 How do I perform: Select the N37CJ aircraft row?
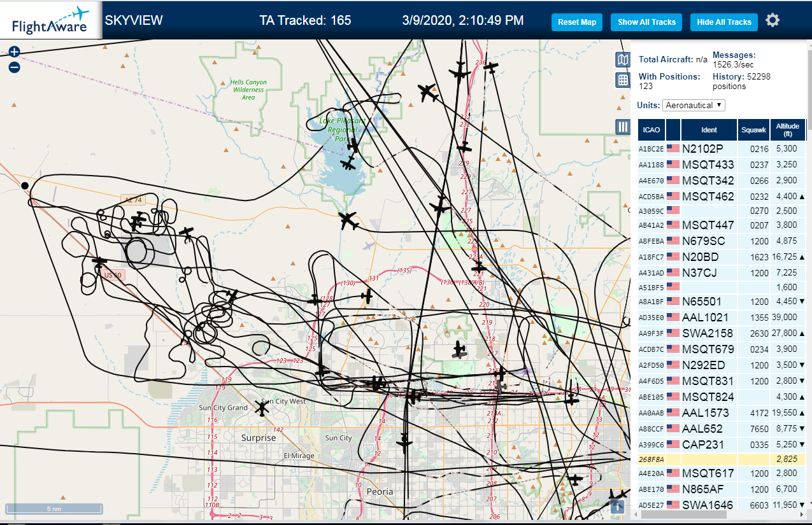pos(722,273)
